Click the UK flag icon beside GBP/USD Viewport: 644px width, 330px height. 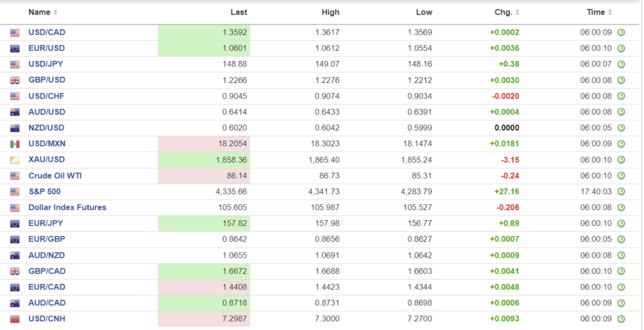pos(15,80)
